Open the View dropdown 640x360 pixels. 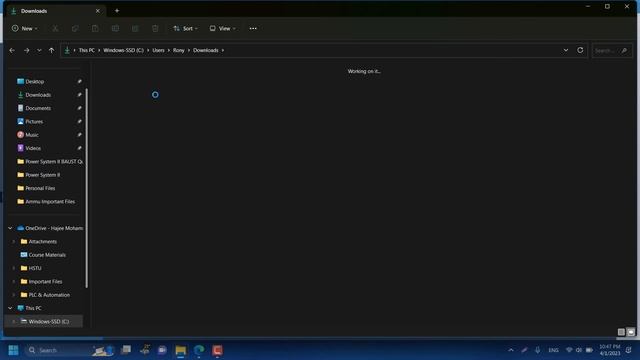(222, 29)
